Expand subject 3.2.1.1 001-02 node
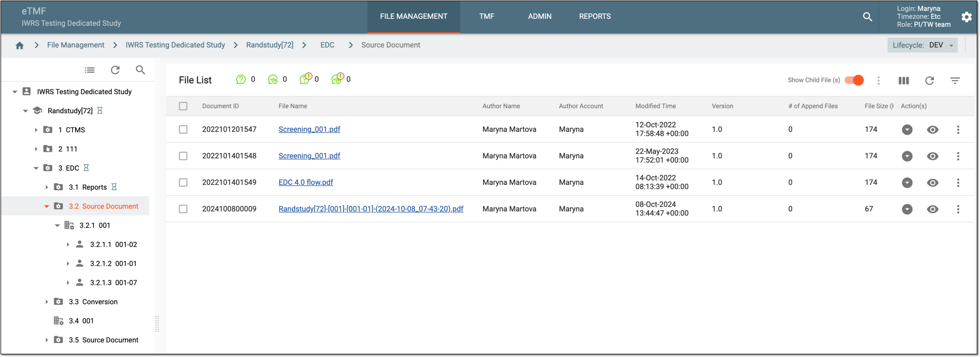Viewport: 980px width, 357px height. click(68, 245)
